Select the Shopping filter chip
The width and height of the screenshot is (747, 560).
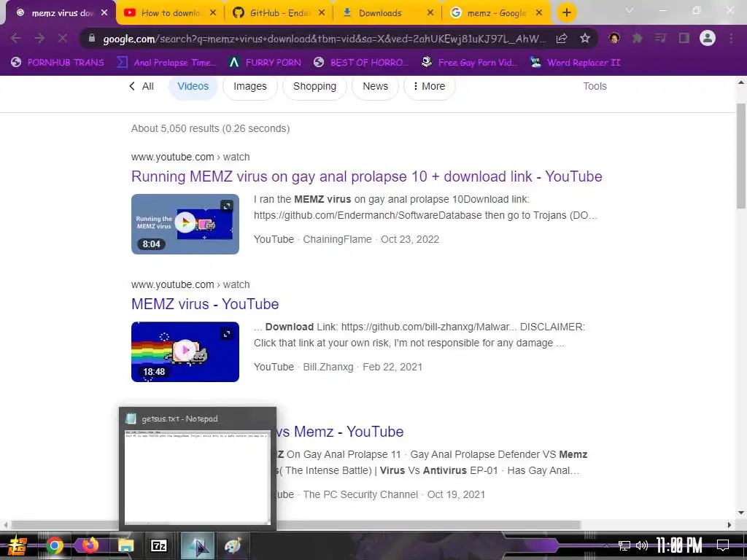[x=314, y=86]
